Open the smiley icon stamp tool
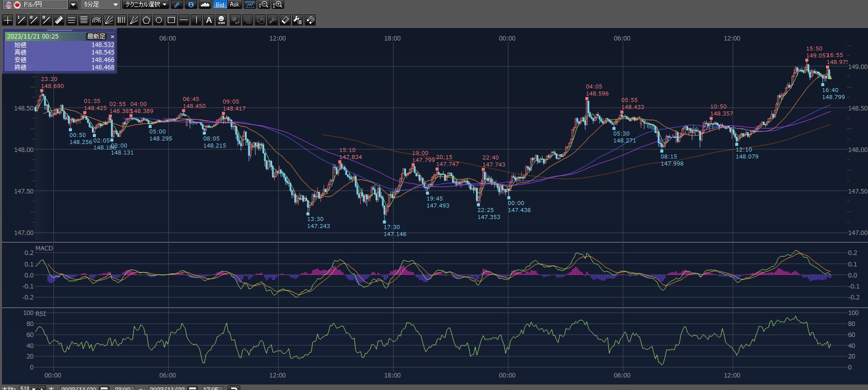This screenshot has height=390, width=868. point(222,20)
